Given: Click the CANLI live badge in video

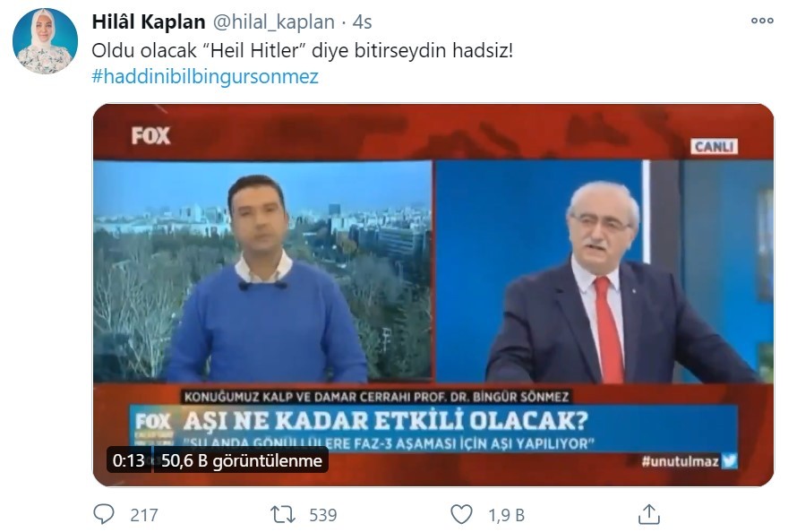Looking at the screenshot, I should pos(715,147).
